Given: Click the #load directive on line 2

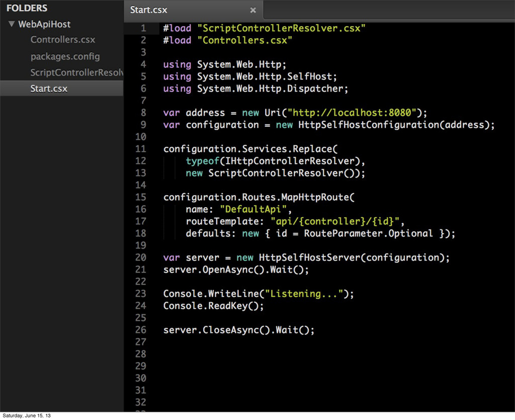Looking at the screenshot, I should 177,40.
